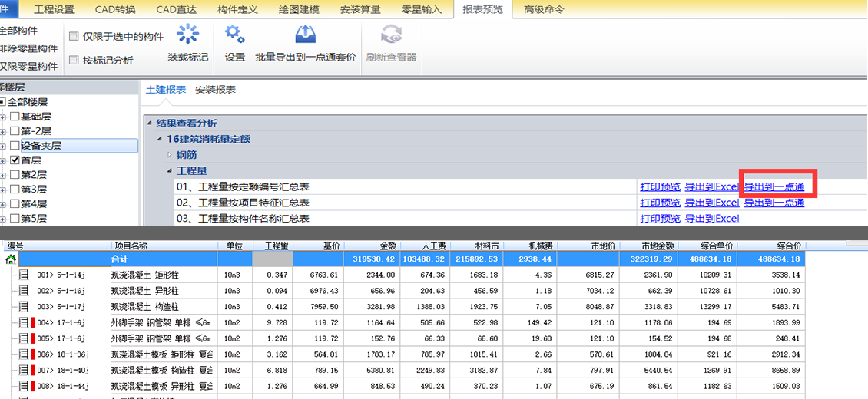Click list icon of row 001> 5-1-14j
This screenshot has width=868, height=399.
coord(24,274)
